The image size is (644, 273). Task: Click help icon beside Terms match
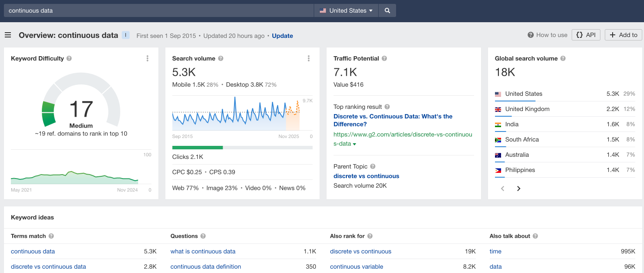(51, 236)
